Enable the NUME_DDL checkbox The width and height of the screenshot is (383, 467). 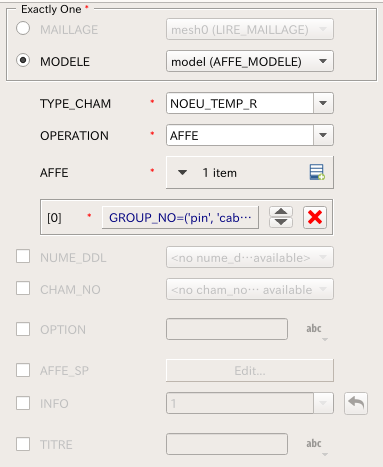tap(23, 257)
